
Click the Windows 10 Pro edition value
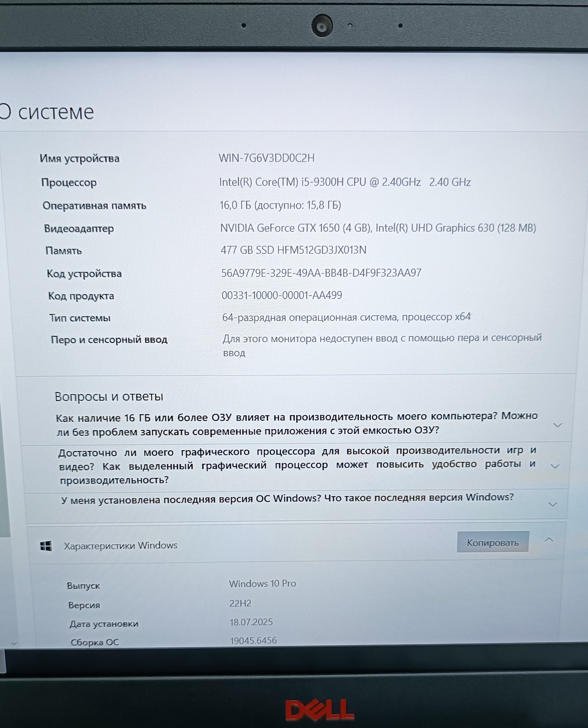click(x=262, y=583)
